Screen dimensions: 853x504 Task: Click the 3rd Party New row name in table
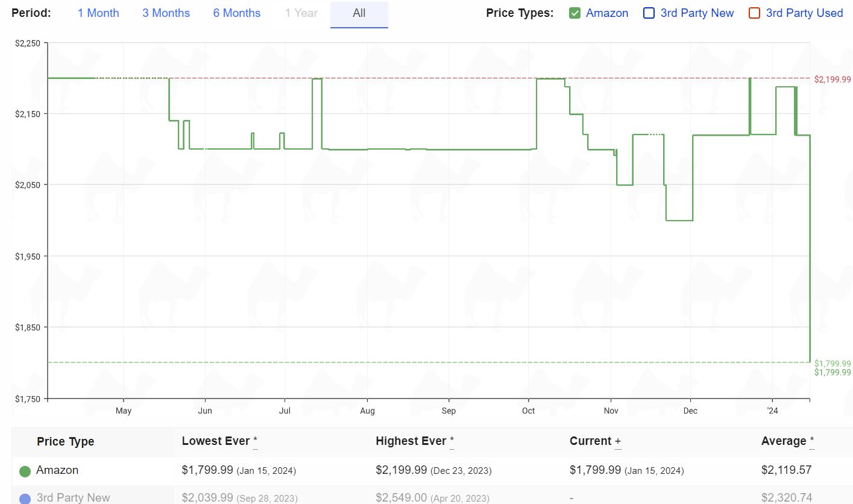(73, 498)
